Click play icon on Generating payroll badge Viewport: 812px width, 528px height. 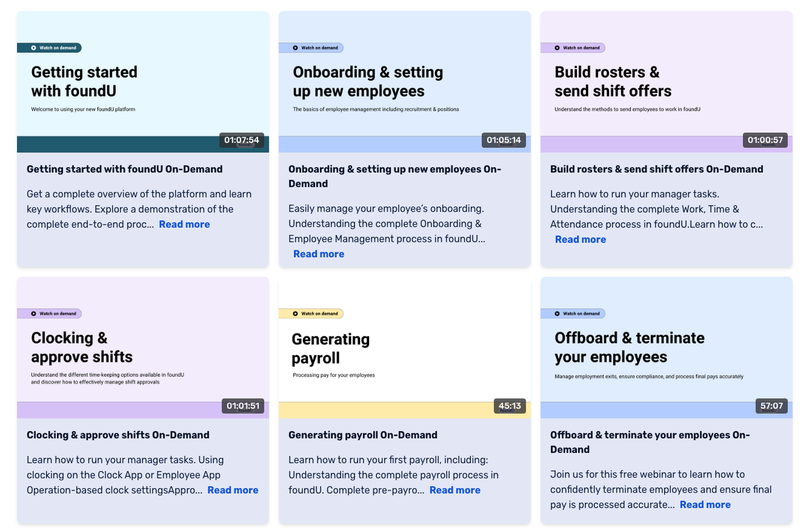(295, 314)
